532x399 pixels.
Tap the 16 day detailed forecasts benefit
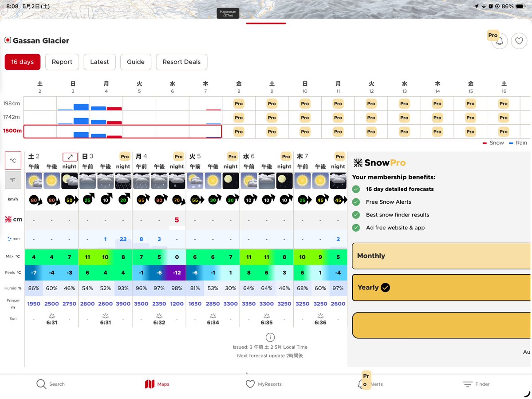tap(400, 189)
